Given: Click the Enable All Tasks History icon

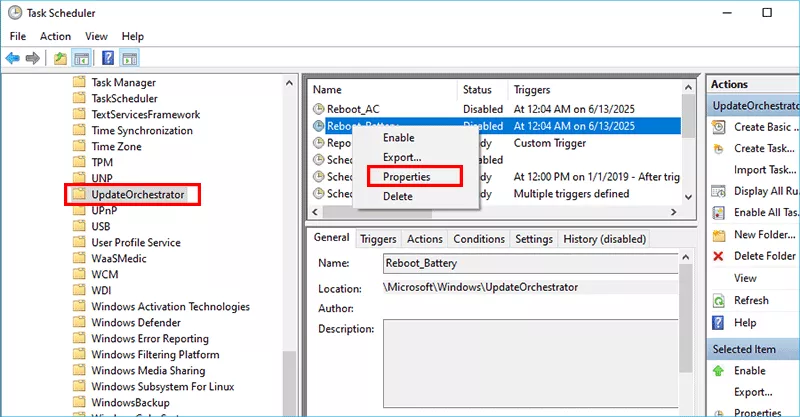Looking at the screenshot, I should click(718, 213).
